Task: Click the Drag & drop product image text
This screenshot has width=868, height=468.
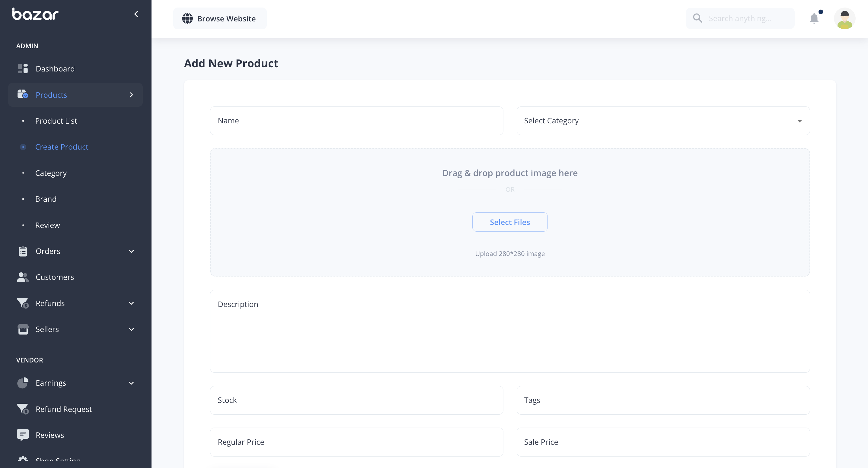Action: 510,173
